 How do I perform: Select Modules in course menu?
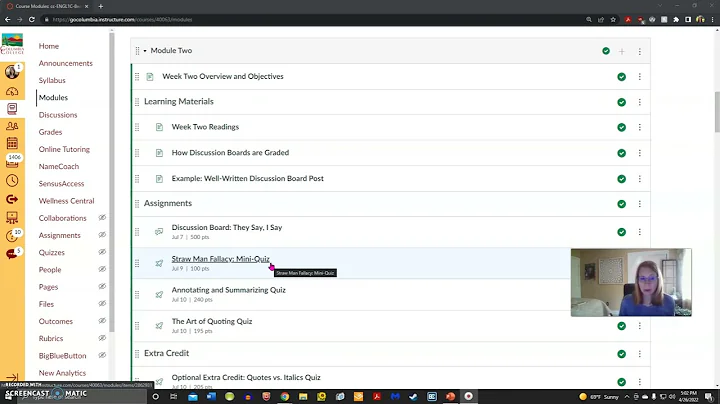(53, 97)
